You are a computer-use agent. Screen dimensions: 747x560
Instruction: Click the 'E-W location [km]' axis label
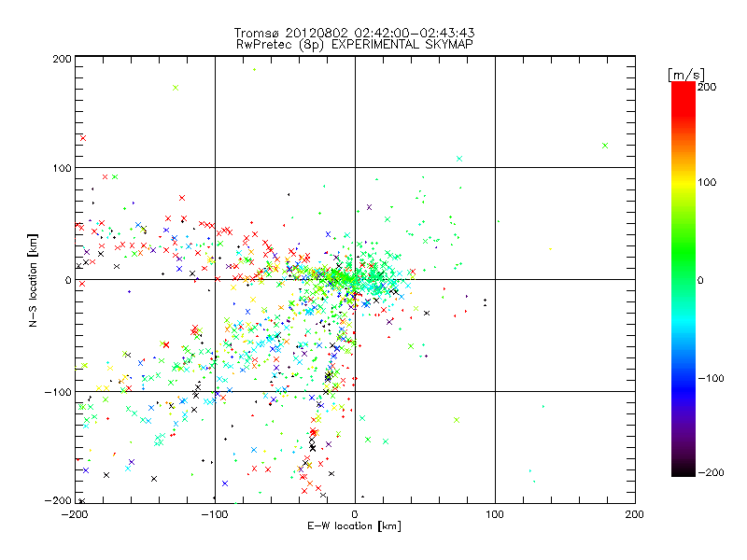point(354,526)
